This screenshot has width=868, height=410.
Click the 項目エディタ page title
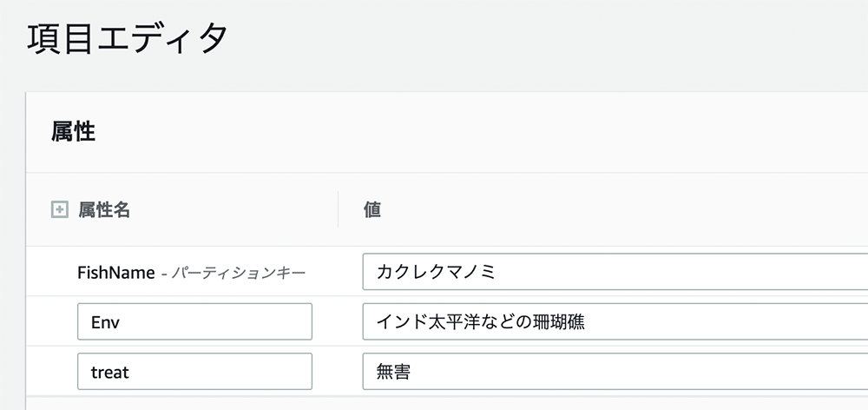[128, 39]
